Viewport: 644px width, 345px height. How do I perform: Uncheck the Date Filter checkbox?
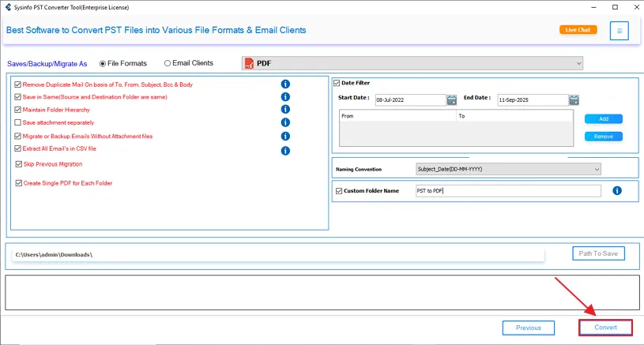pos(337,83)
